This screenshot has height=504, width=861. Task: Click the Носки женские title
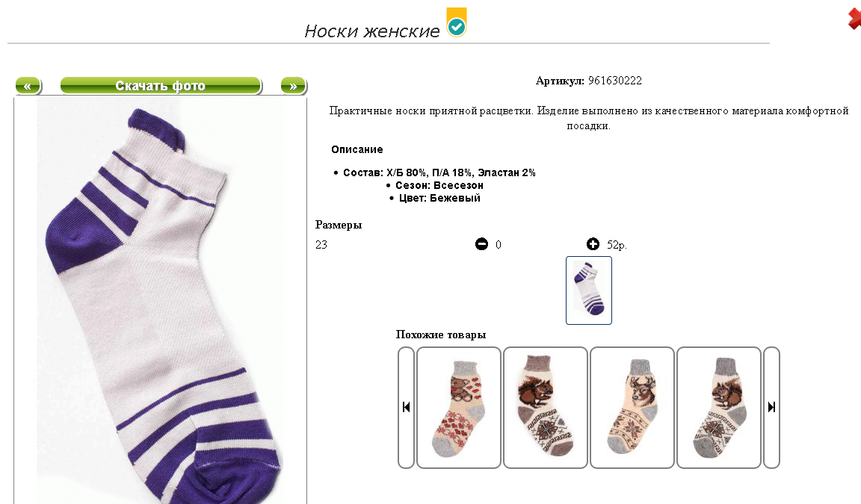point(372,31)
